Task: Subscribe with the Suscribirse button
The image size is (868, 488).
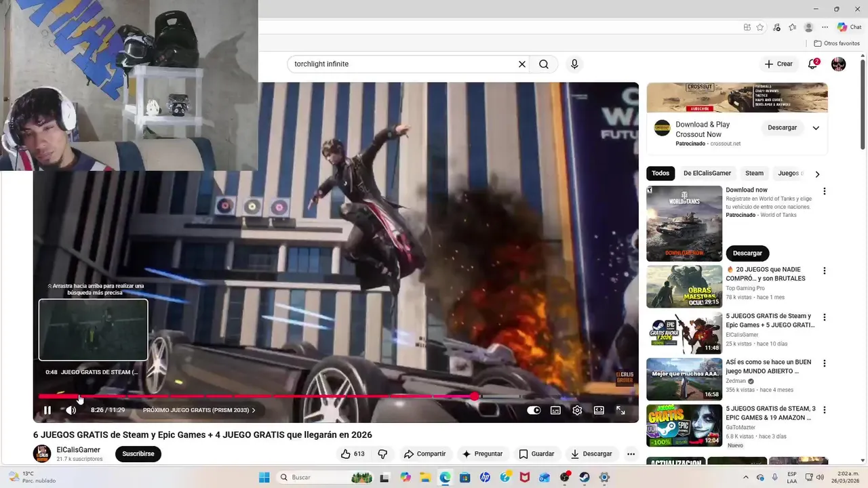Action: pos(138,454)
